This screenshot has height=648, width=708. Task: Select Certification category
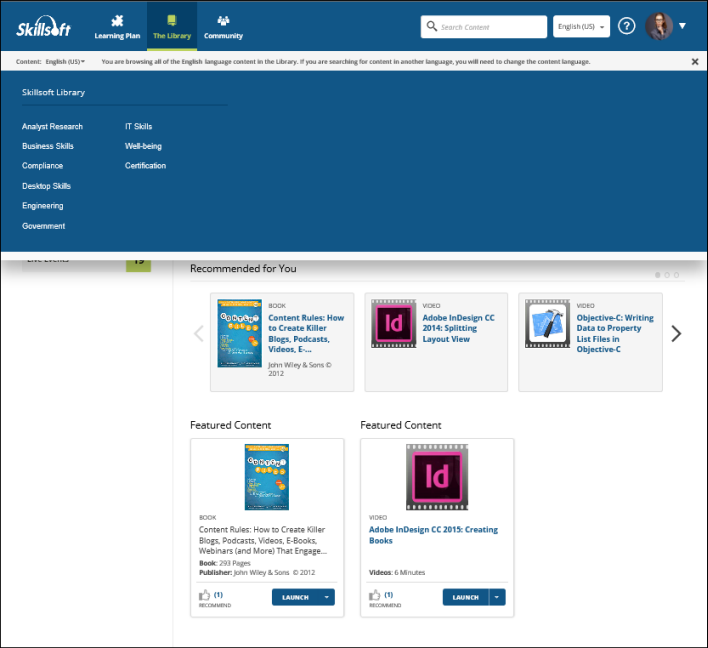click(145, 166)
